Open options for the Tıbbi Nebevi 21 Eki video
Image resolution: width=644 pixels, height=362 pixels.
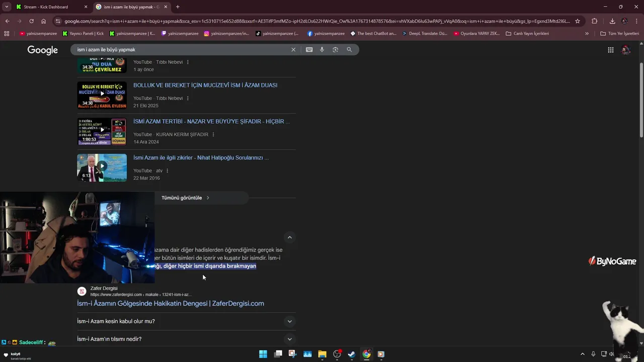tap(188, 99)
